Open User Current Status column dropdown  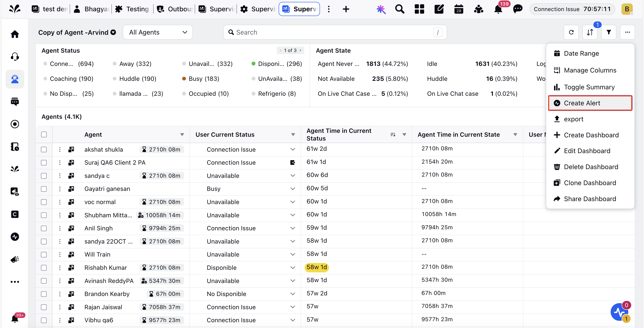tap(293, 135)
